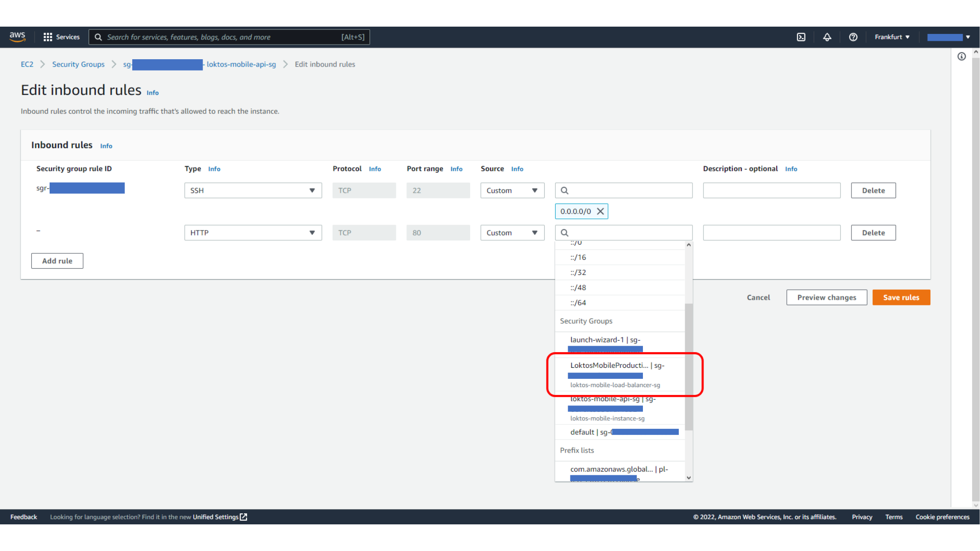The image size is (980, 551).
Task: Click Preview changes button
Action: click(827, 298)
